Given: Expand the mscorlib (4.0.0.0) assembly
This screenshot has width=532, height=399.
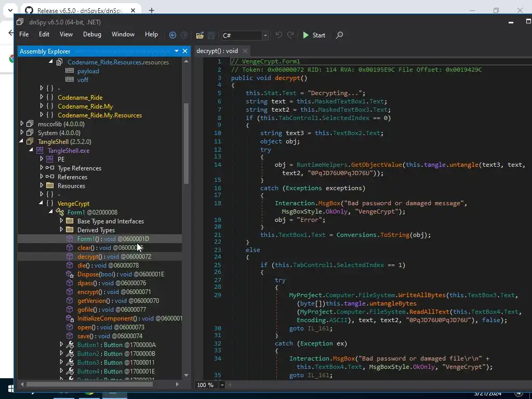Looking at the screenshot, I should [22, 124].
